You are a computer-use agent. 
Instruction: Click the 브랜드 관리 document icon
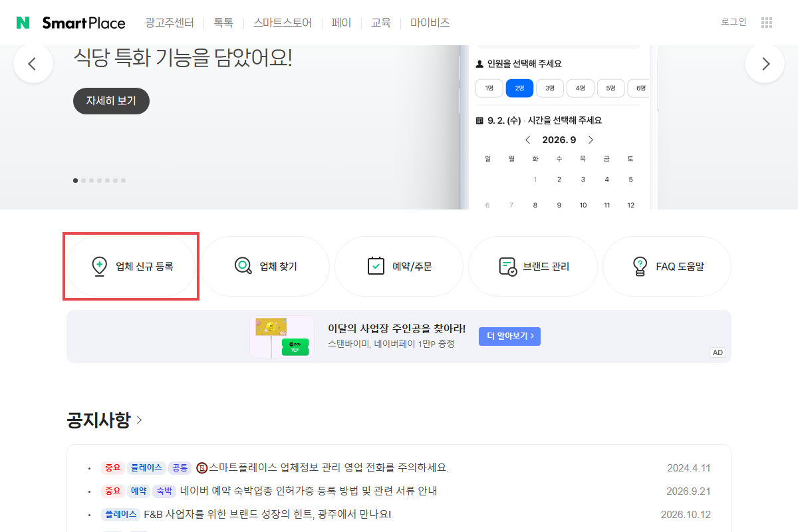click(508, 267)
